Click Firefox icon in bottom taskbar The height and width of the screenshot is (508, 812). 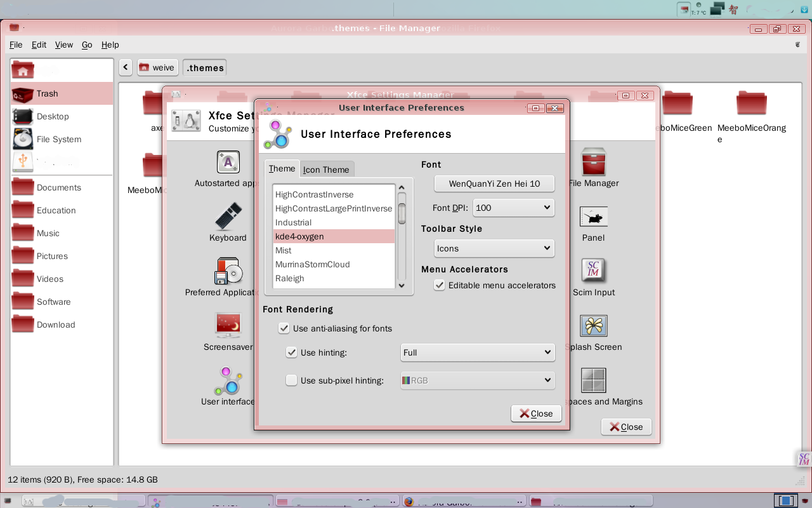point(409,502)
